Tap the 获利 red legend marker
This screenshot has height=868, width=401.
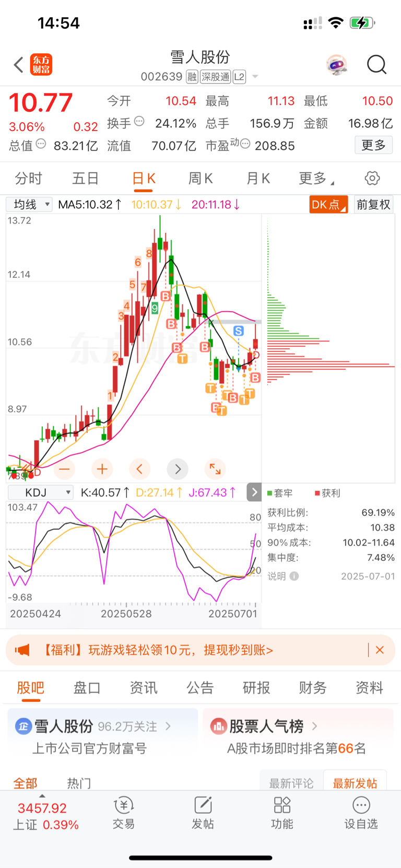coord(317,493)
